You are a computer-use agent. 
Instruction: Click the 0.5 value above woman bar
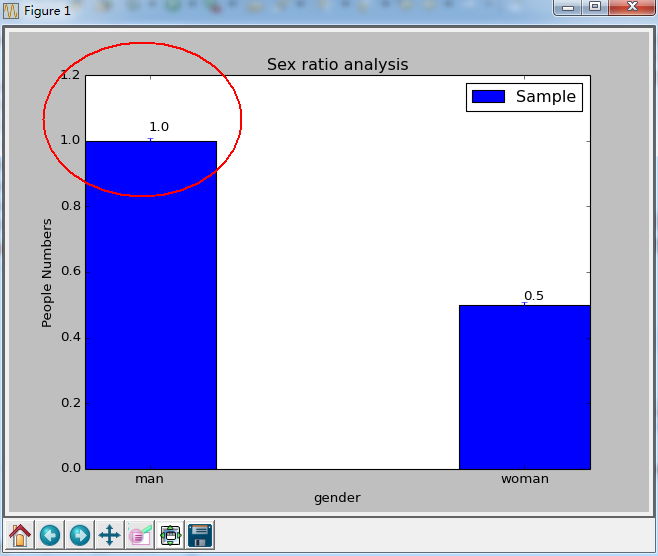point(534,296)
